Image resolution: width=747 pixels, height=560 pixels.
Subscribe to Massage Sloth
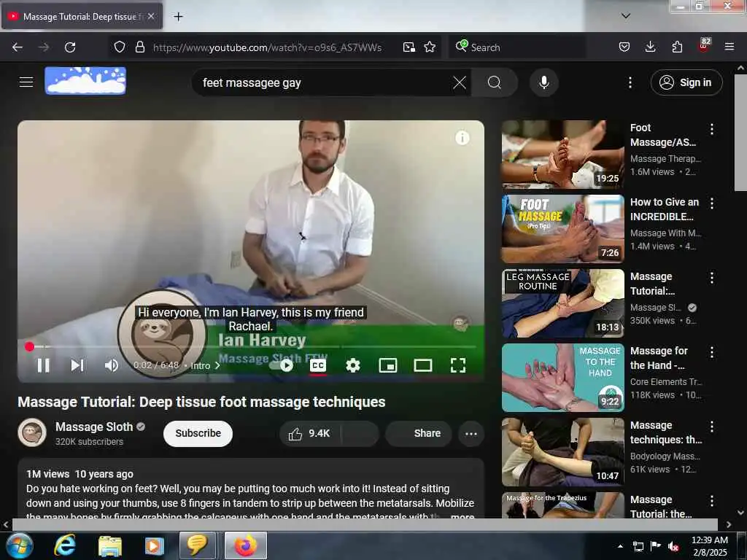pos(198,433)
